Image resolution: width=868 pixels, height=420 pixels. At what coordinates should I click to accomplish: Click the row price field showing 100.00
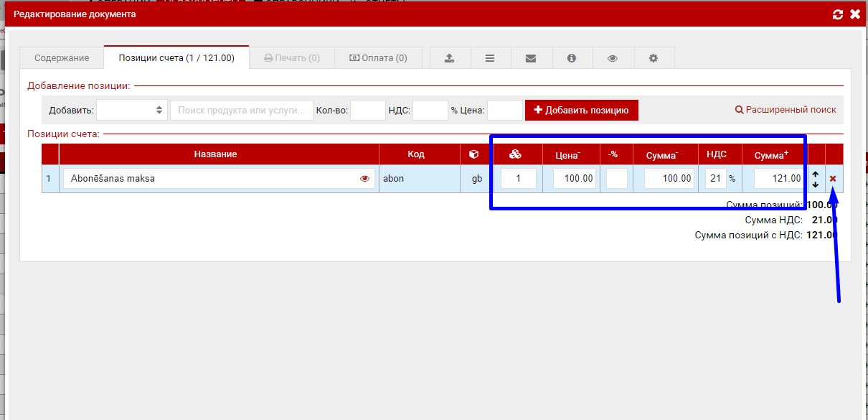coord(575,179)
